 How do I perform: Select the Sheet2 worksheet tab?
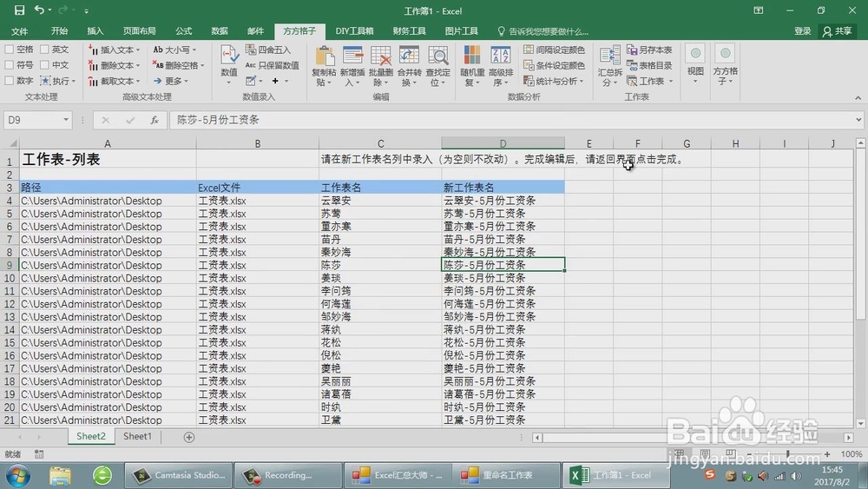(91, 436)
